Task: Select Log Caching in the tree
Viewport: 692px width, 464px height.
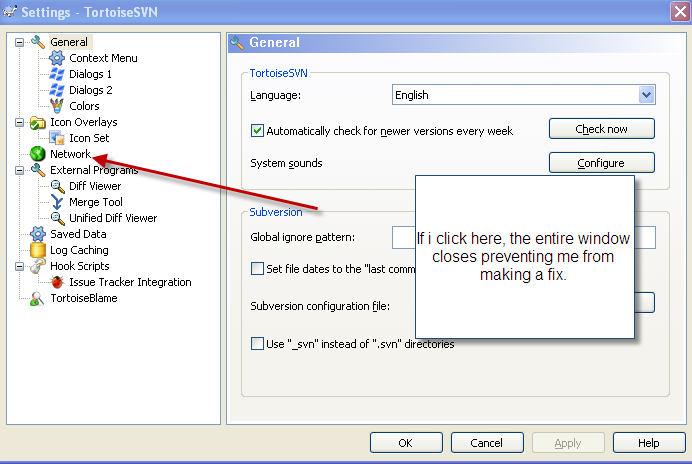Action: point(79,250)
